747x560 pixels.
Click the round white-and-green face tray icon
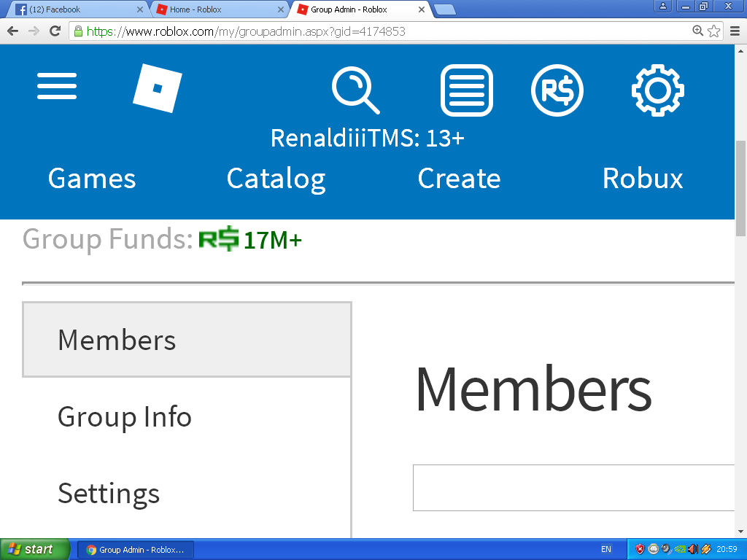click(x=654, y=549)
